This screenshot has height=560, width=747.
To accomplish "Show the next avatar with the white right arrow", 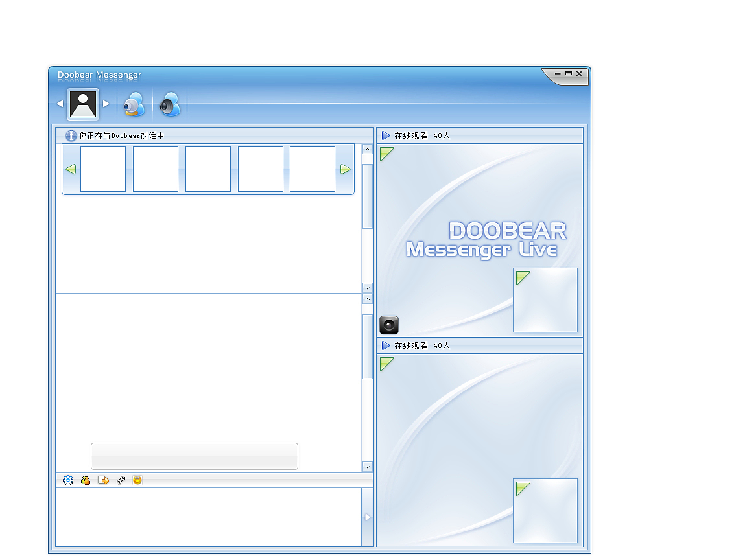I will tap(106, 103).
